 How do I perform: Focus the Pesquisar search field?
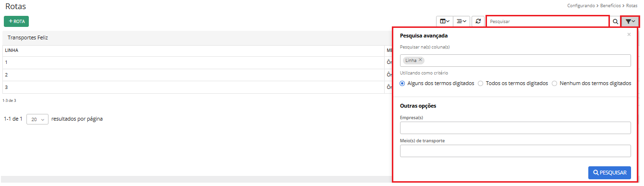(x=547, y=22)
